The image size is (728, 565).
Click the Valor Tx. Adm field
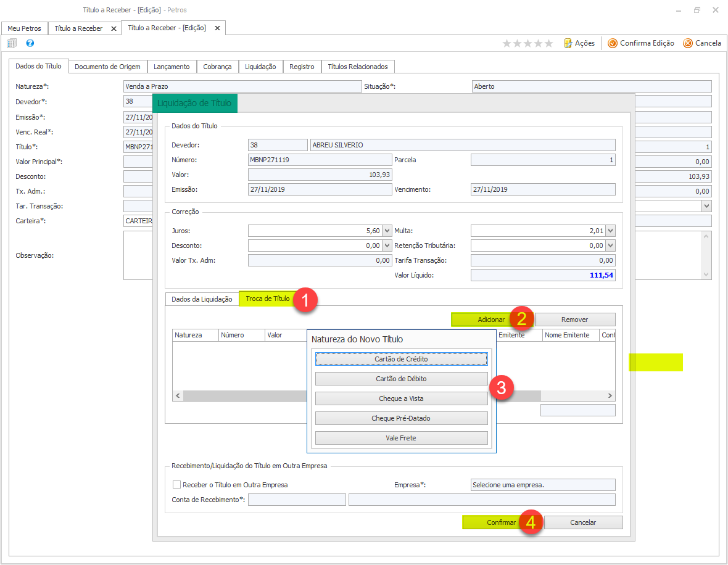[x=320, y=260]
